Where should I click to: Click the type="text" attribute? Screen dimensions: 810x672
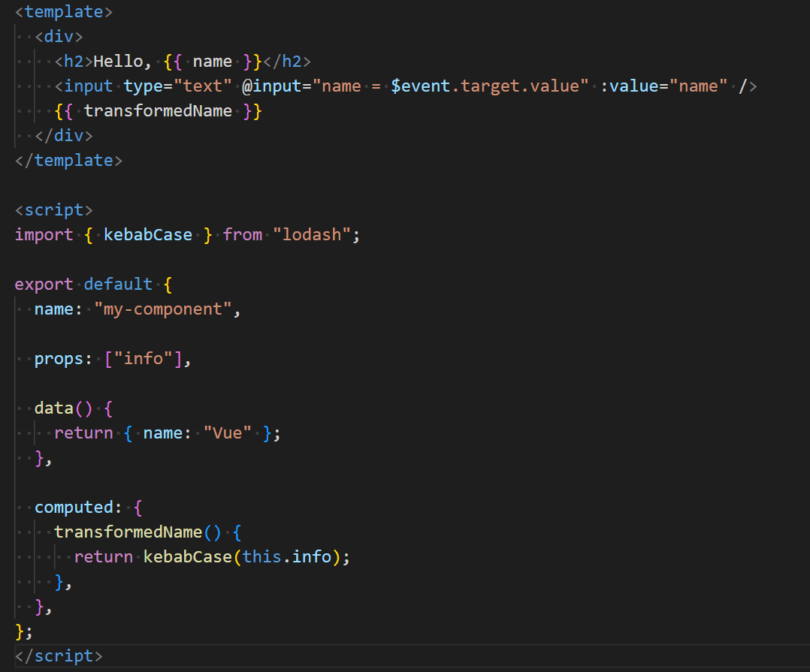click(x=177, y=86)
